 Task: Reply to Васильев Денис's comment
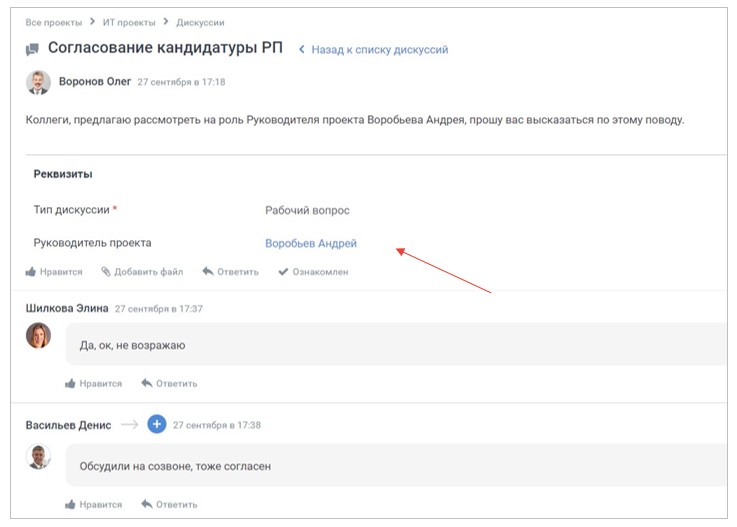tap(169, 504)
